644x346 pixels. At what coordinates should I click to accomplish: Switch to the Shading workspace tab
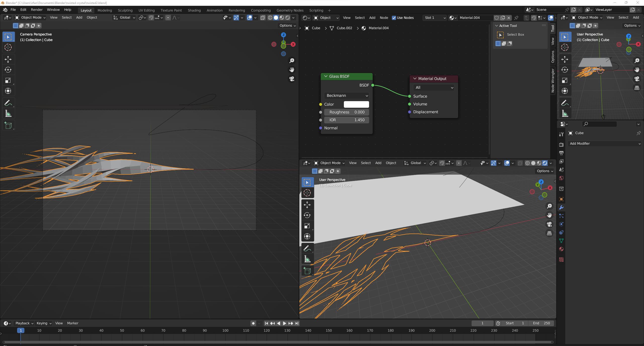(194, 10)
